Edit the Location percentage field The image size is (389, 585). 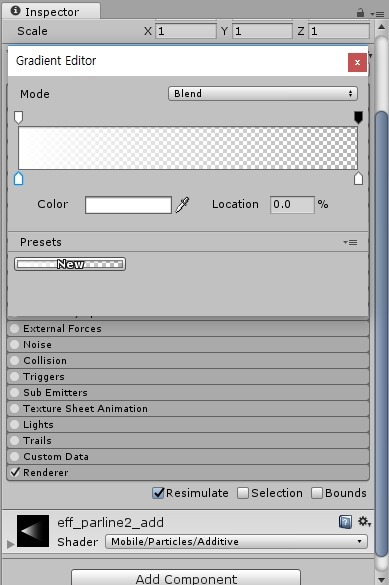[x=292, y=205]
